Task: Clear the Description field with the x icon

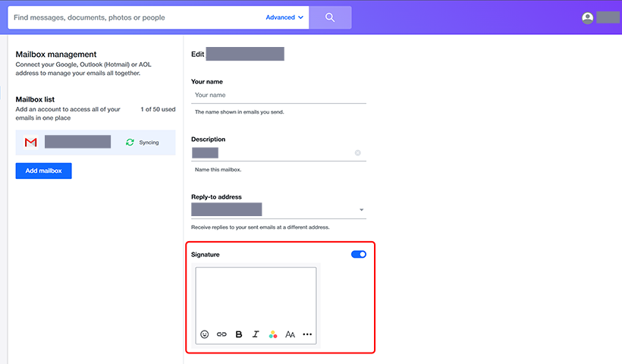Action: point(358,152)
